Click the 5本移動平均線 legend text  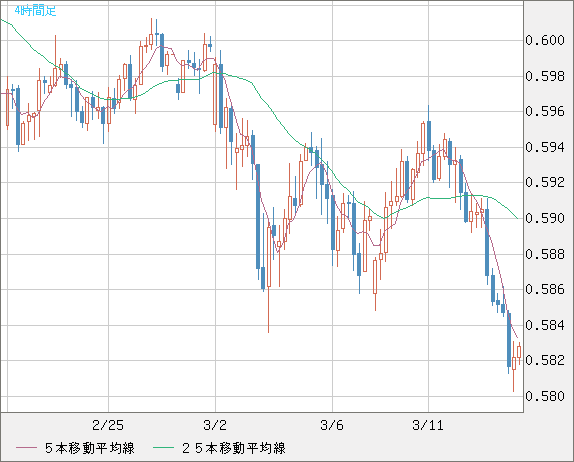point(90,448)
